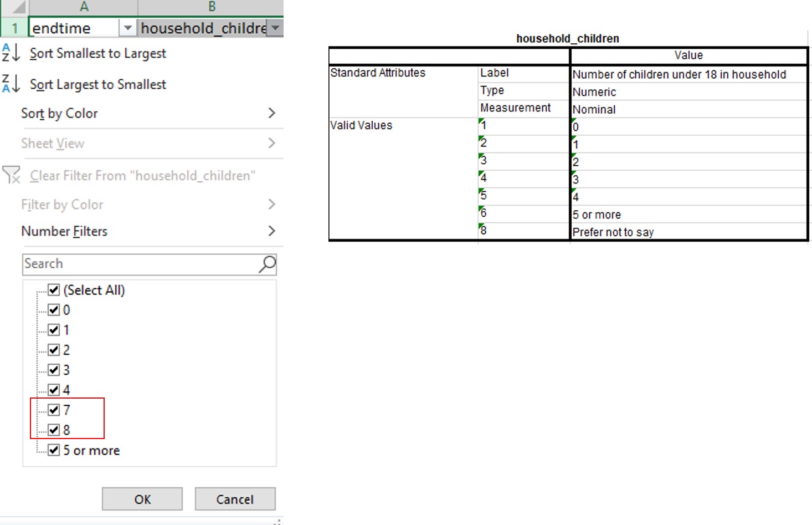Open the Number Filters menu entry
The image size is (812, 525).
tap(64, 231)
